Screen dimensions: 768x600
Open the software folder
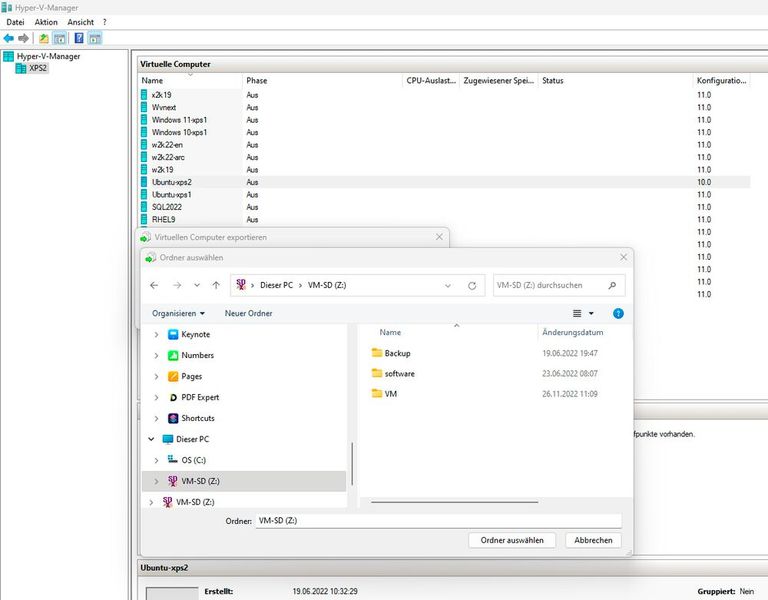(x=399, y=374)
